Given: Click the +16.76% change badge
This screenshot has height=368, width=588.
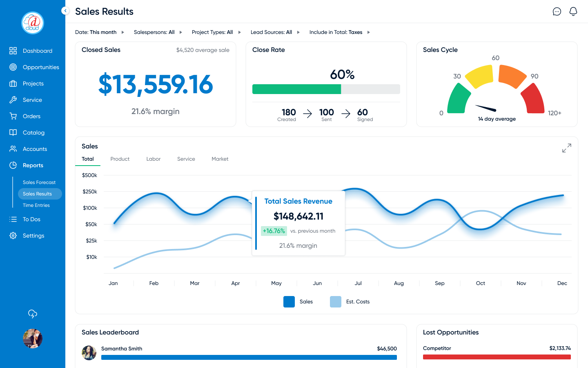Looking at the screenshot, I should 274,231.
